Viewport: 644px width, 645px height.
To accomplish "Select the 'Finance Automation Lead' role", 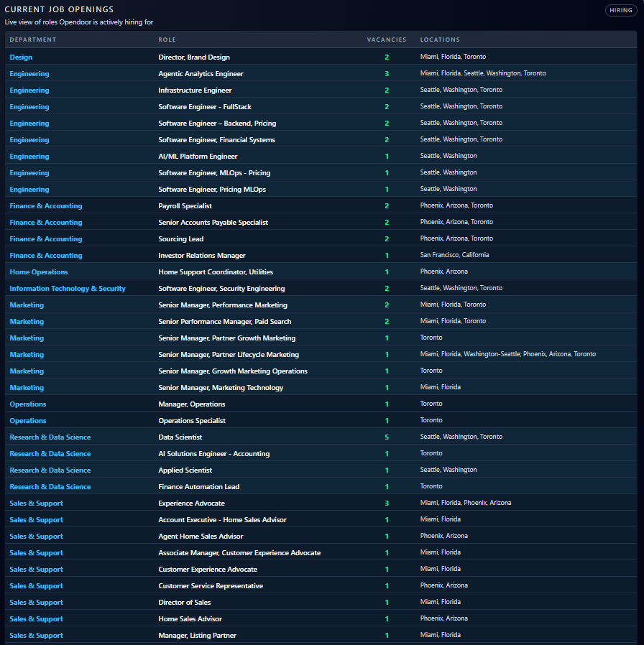I will click(199, 487).
